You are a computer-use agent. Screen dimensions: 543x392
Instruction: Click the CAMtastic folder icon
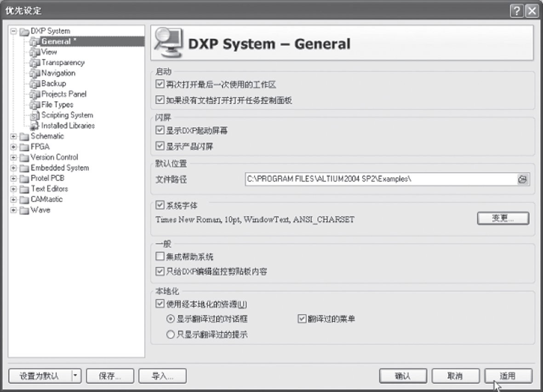(x=24, y=199)
